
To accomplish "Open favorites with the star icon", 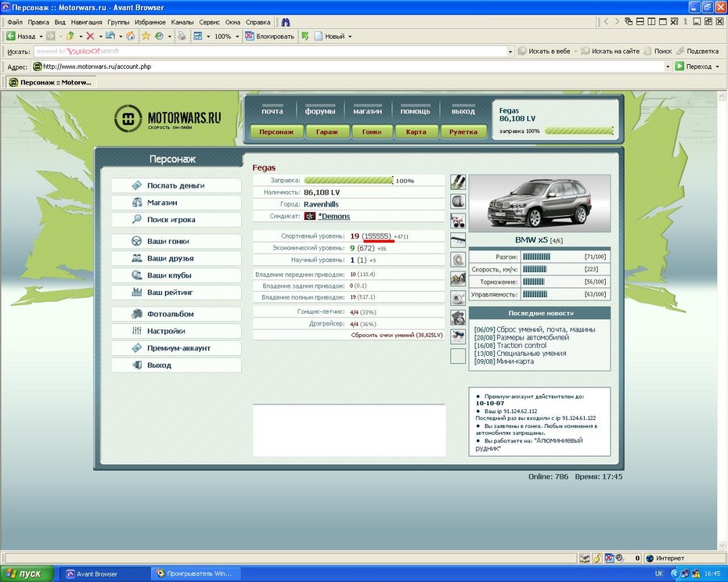I will (x=146, y=36).
